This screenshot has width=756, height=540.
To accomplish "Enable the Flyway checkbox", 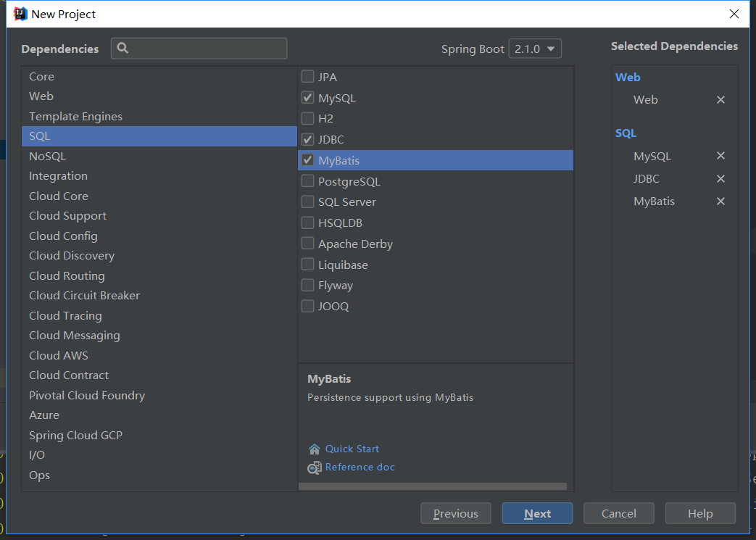I will click(x=307, y=285).
